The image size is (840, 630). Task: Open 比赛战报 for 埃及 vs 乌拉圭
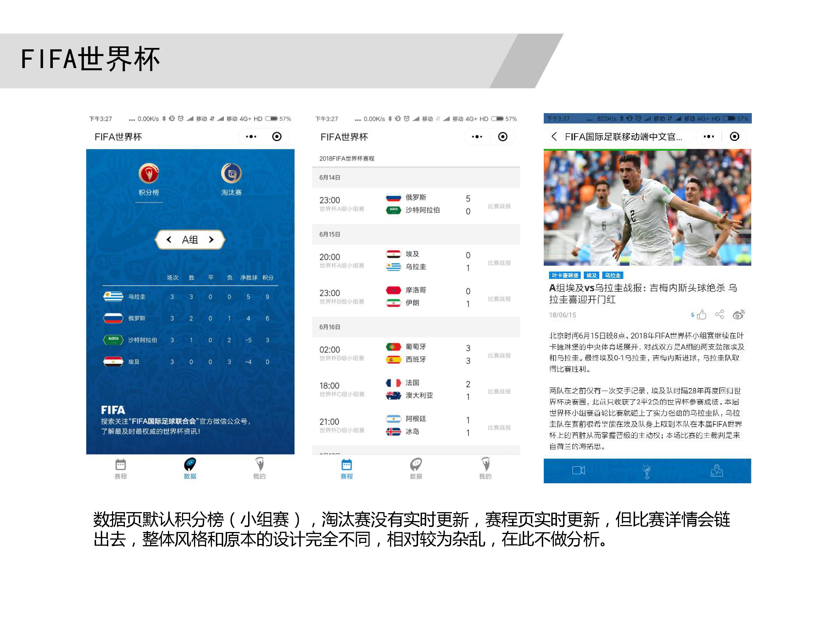tap(499, 263)
